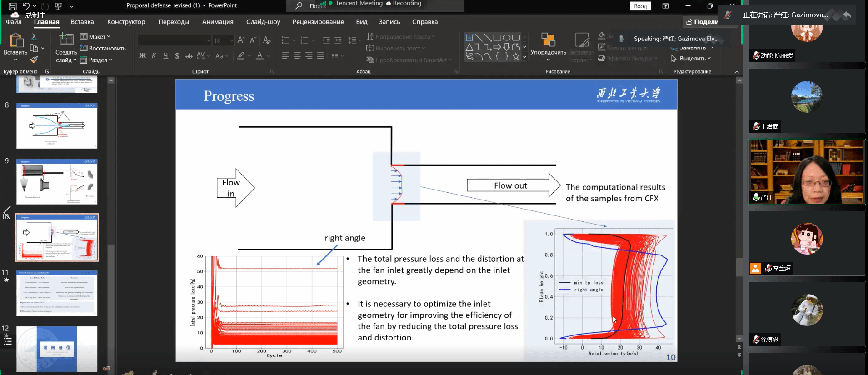This screenshot has height=375, width=868.
Task: Click the Undo arrow icon
Action: click(26, 6)
